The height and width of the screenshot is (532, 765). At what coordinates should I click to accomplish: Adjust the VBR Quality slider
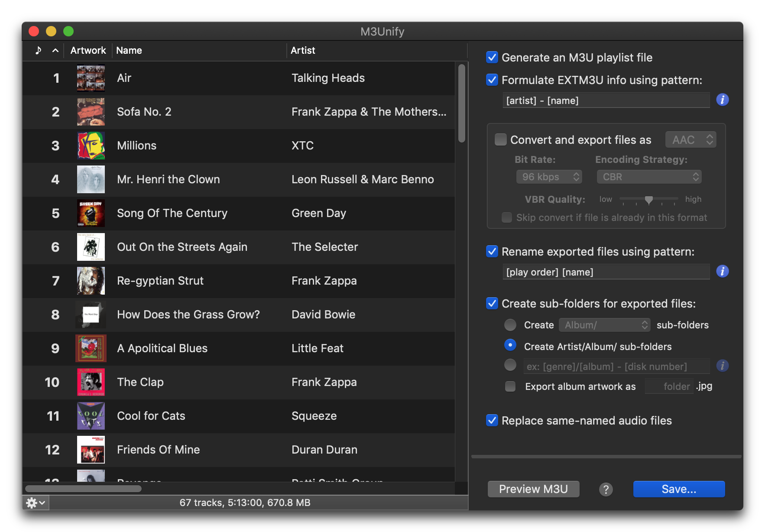648,199
